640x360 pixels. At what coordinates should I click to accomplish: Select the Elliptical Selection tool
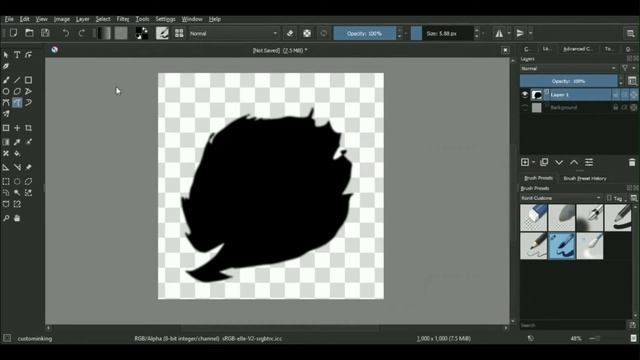click(x=17, y=182)
